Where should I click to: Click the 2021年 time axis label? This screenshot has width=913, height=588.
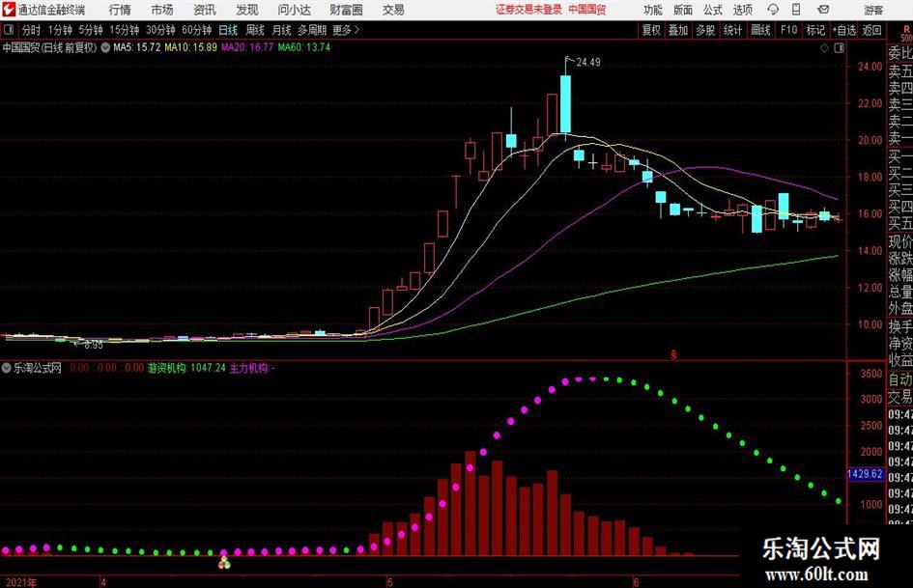tap(21, 582)
